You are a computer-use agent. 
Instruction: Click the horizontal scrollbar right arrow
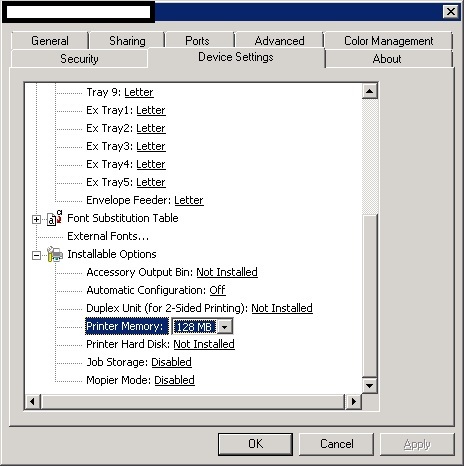point(353,401)
